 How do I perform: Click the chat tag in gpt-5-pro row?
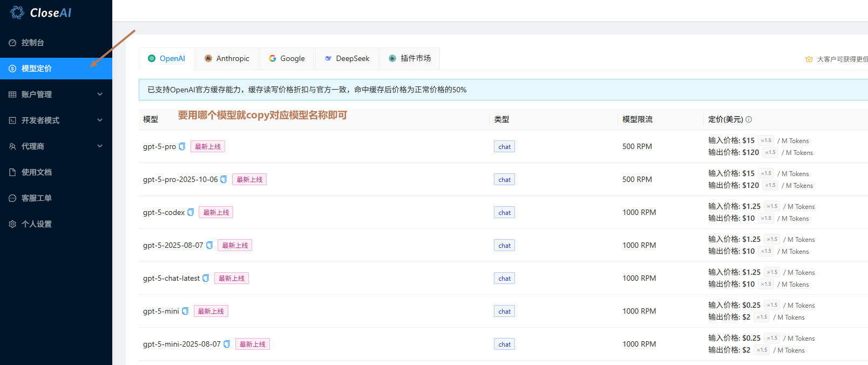505,146
